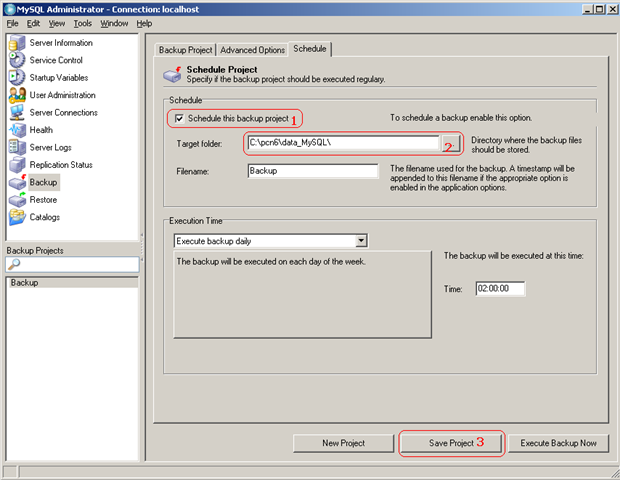Viewport: 620px width, 480px height.
Task: Click the target folder browse button
Action: 451,143
